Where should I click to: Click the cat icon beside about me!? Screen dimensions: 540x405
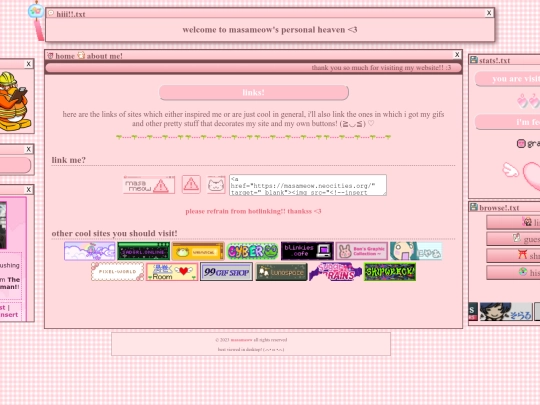coord(81,55)
